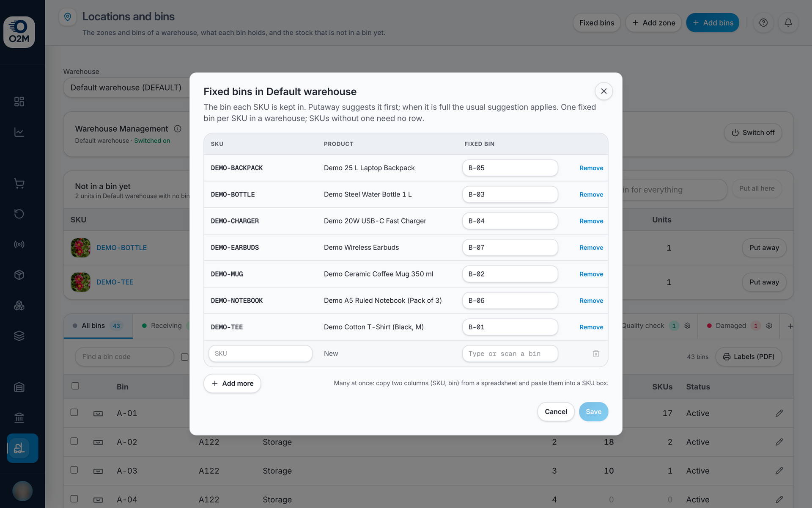812x508 pixels.
Task: Switch to the Receiving tab
Action: 162,326
